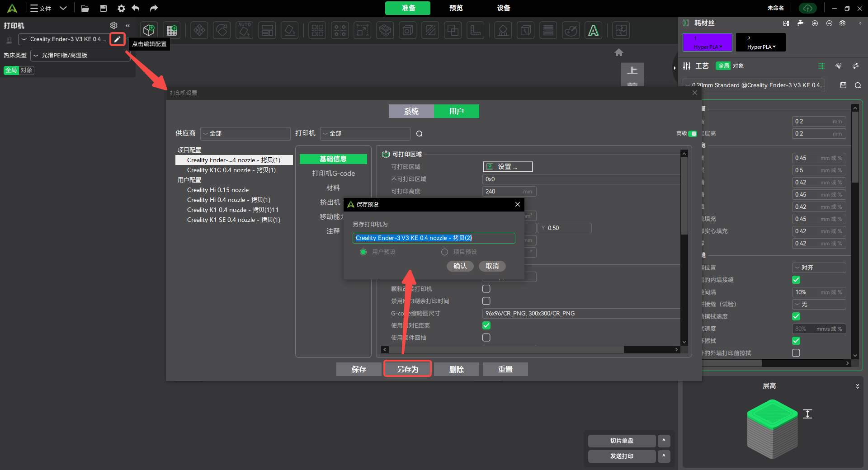
Task: Click the home view icon
Action: point(619,52)
